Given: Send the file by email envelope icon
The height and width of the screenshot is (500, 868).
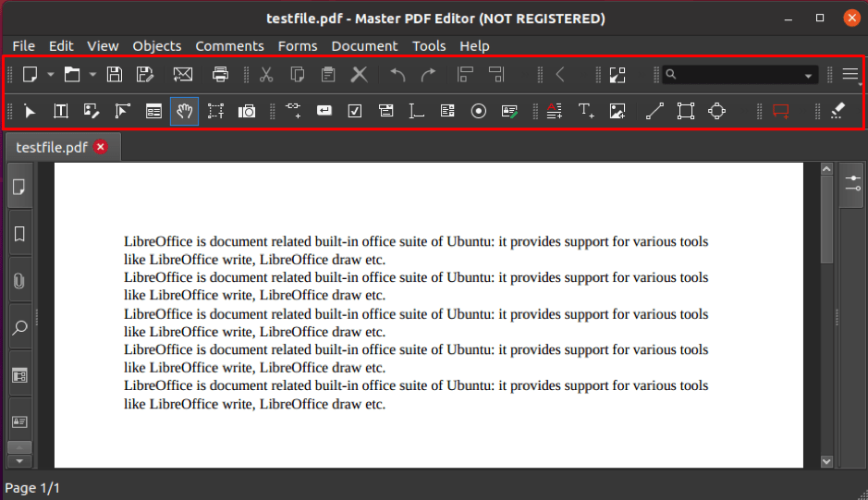Looking at the screenshot, I should point(183,74).
